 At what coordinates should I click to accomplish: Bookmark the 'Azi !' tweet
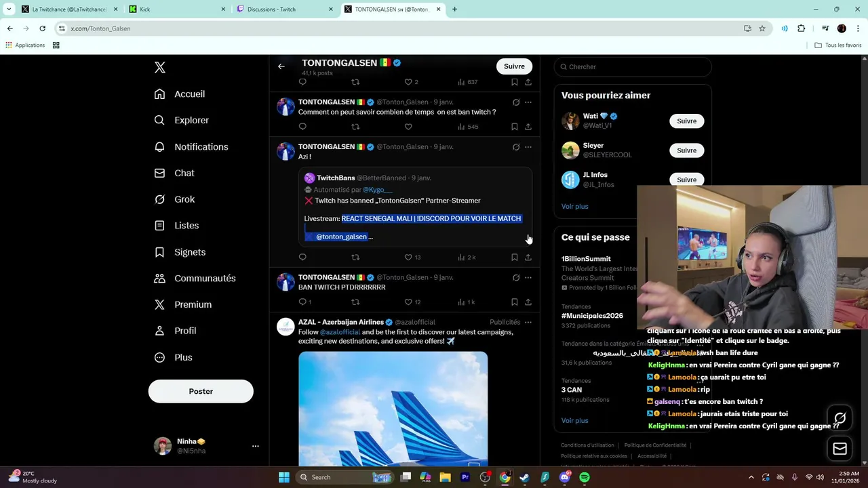click(515, 258)
